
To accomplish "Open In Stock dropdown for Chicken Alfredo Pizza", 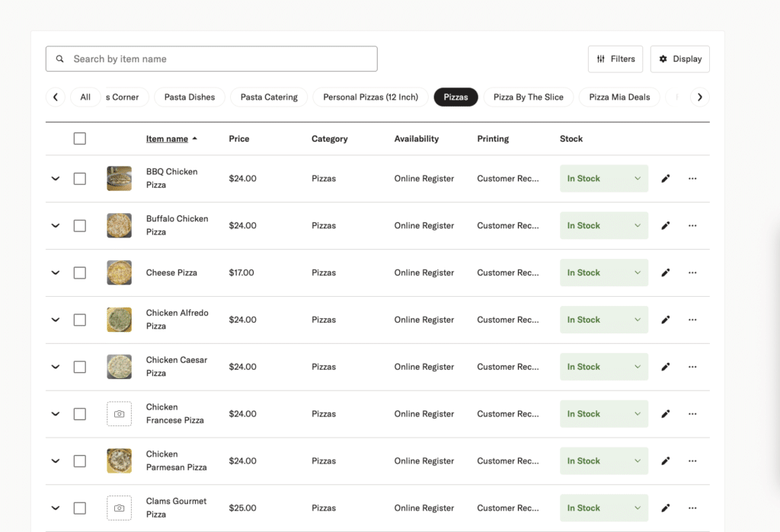I will pos(603,320).
